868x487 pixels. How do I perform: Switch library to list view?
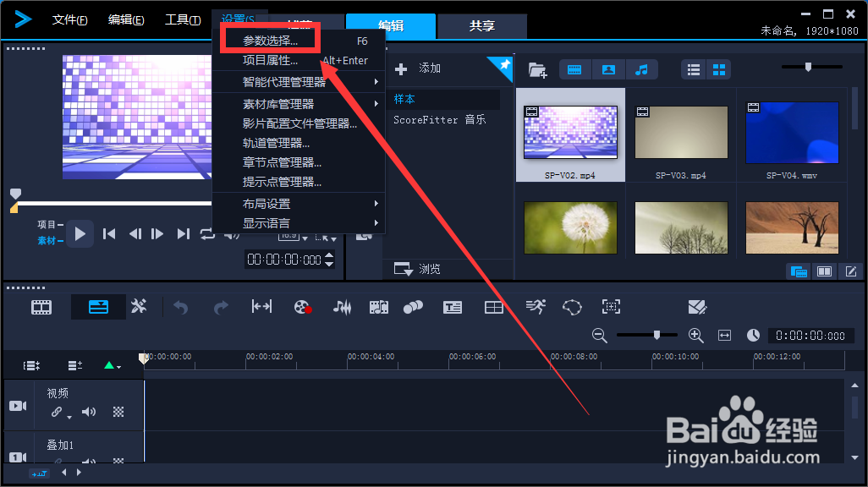(694, 69)
